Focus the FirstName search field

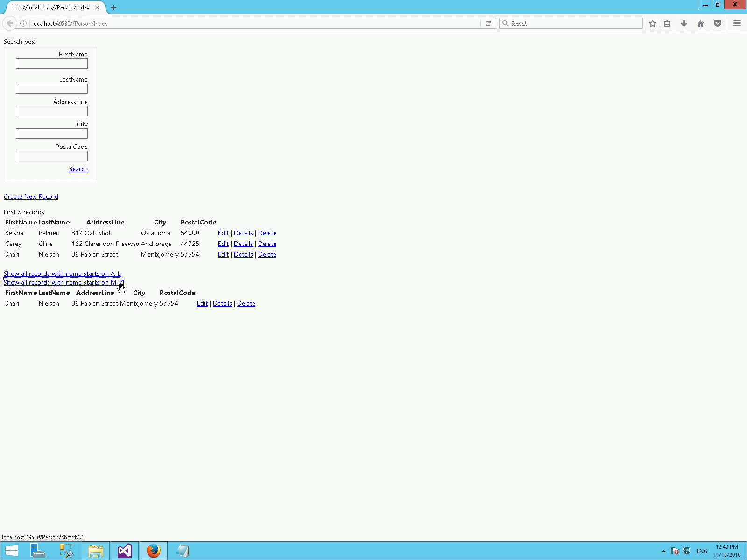(x=52, y=63)
